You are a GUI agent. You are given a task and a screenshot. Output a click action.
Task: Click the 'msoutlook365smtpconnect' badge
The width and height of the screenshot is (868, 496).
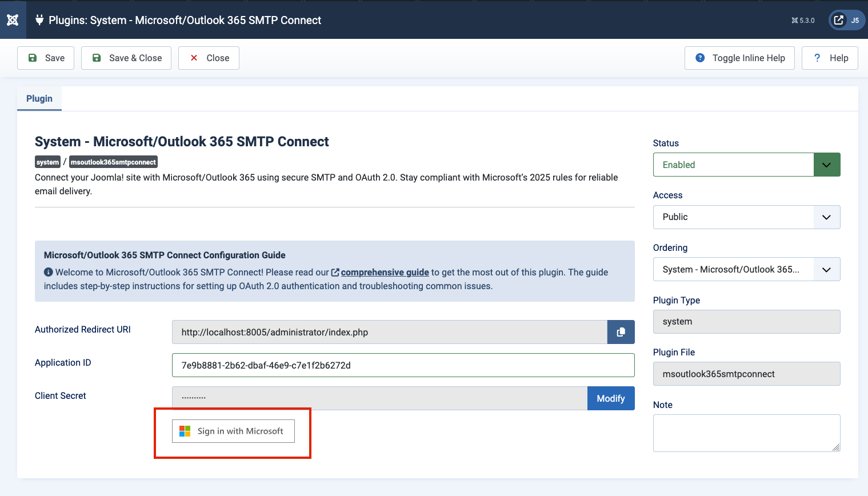pyautogui.click(x=113, y=162)
